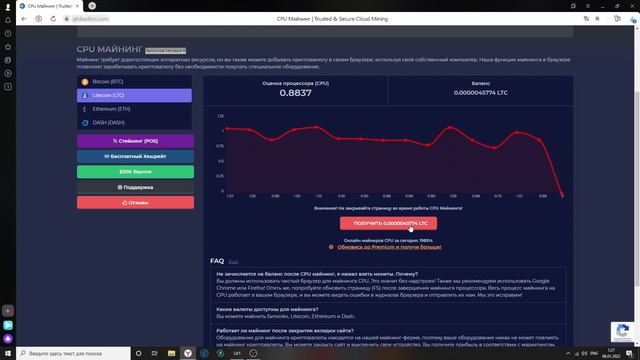Close the CPU Майнинг tab

point(77,6)
